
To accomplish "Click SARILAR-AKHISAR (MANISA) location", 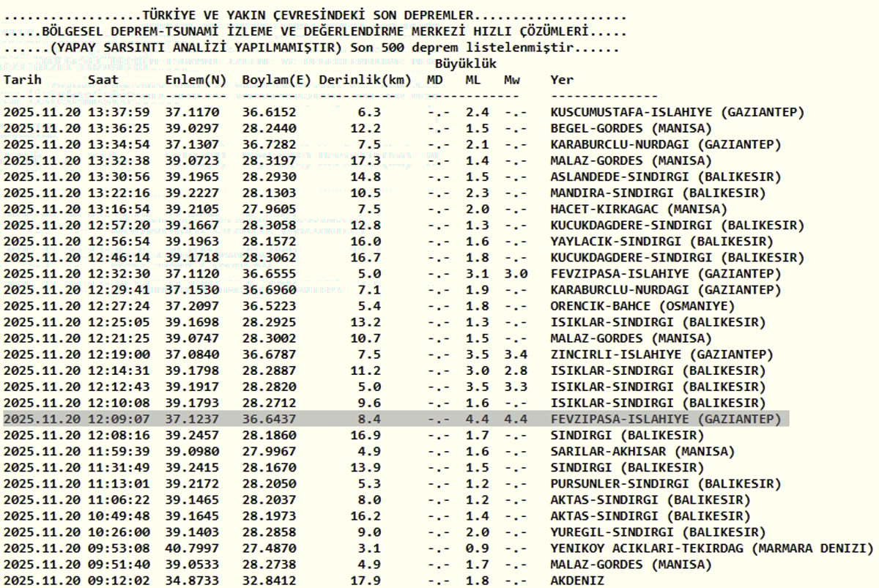I will 642,451.
